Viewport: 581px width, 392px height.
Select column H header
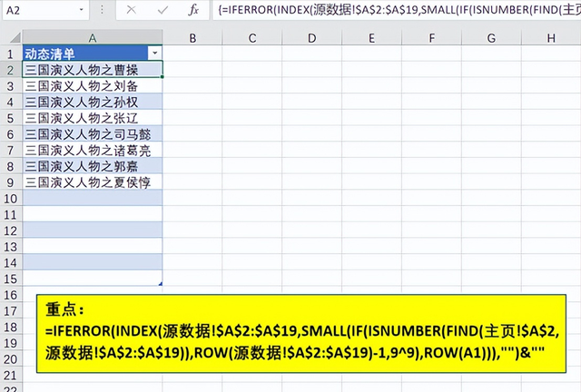tap(551, 38)
